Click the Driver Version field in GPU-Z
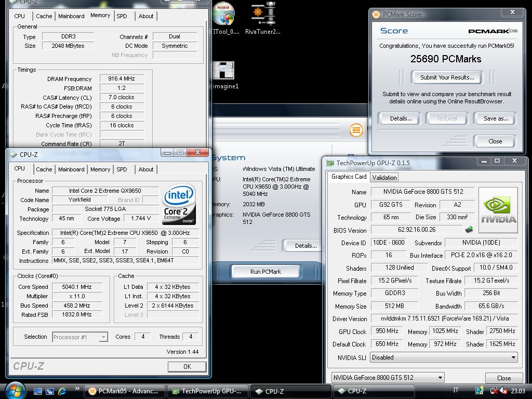The height and width of the screenshot is (399, 532). [x=445, y=318]
